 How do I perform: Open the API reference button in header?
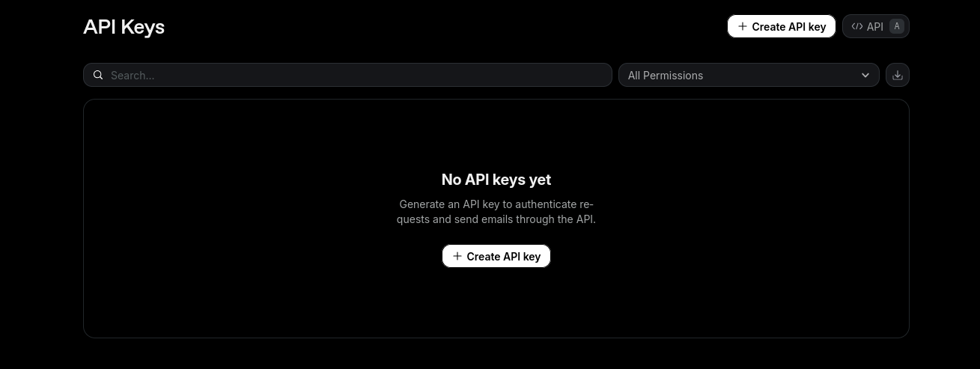tap(875, 26)
